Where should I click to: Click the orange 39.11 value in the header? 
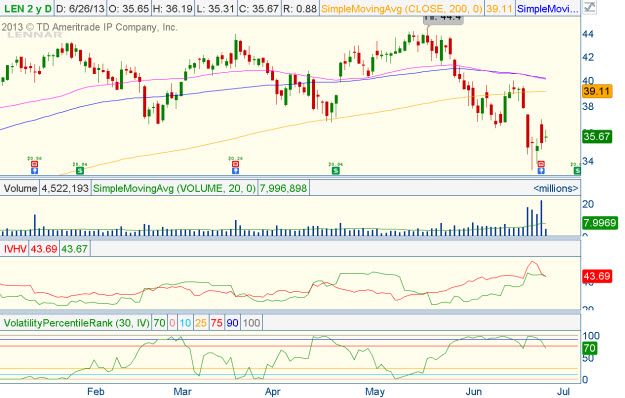499,8
